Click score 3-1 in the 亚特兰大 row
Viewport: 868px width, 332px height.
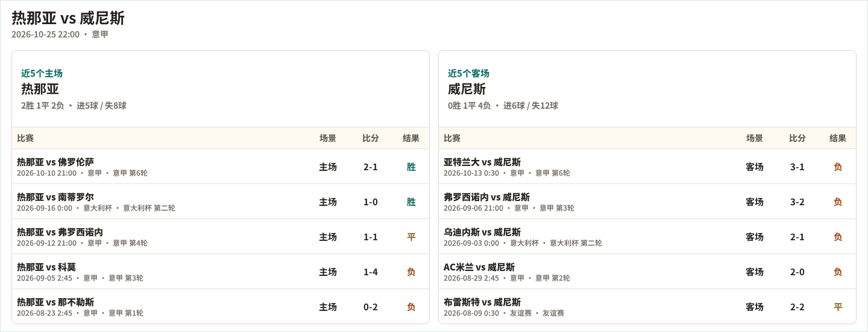(x=797, y=167)
